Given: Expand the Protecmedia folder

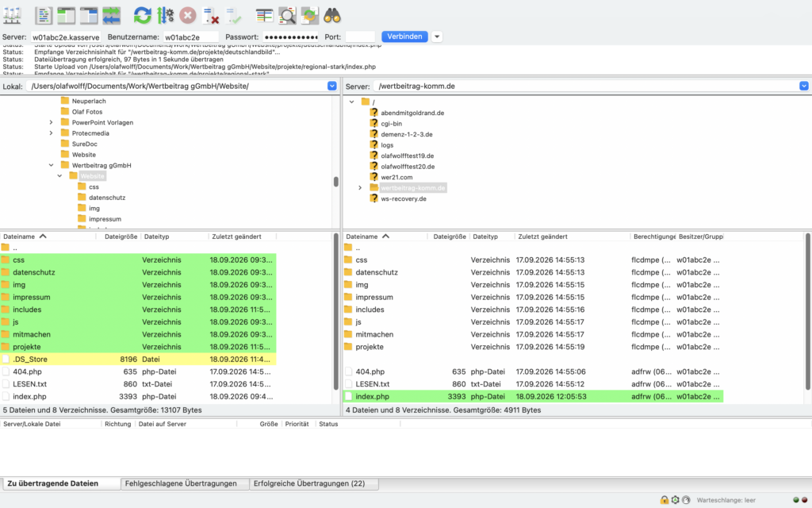Looking at the screenshot, I should point(51,133).
